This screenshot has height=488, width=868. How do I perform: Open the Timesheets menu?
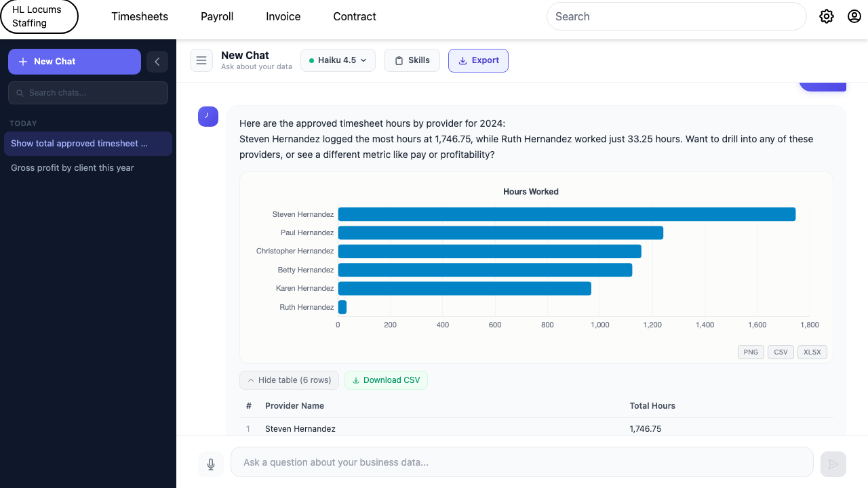[x=140, y=16]
